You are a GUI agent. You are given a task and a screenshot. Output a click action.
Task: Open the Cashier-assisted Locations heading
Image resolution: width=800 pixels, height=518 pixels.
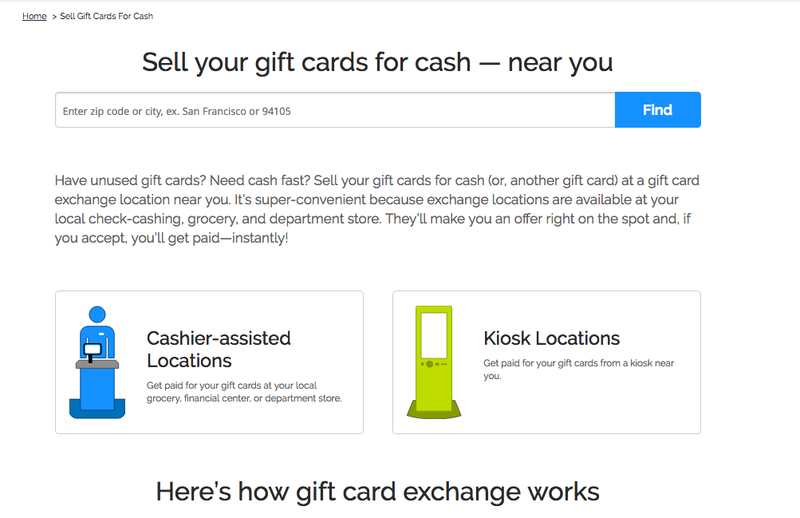pyautogui.click(x=218, y=350)
